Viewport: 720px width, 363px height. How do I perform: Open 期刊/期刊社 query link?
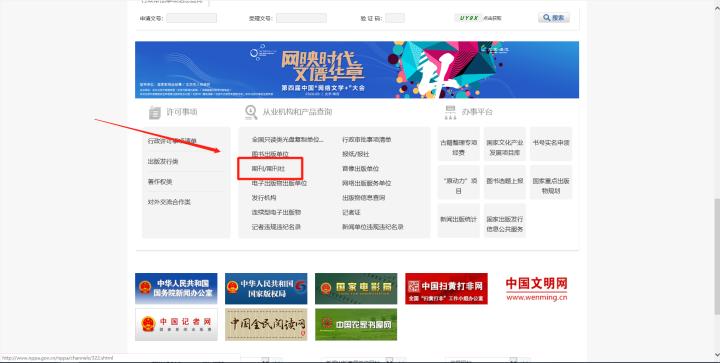268,169
